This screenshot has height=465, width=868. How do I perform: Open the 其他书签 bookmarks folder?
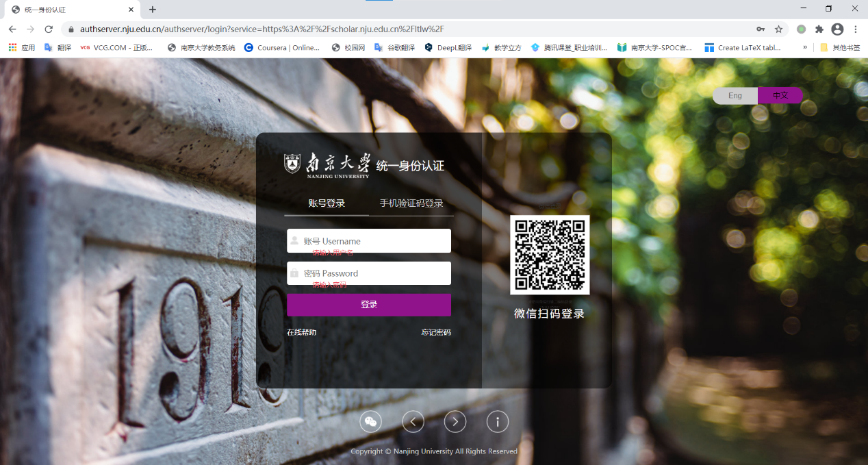point(840,48)
